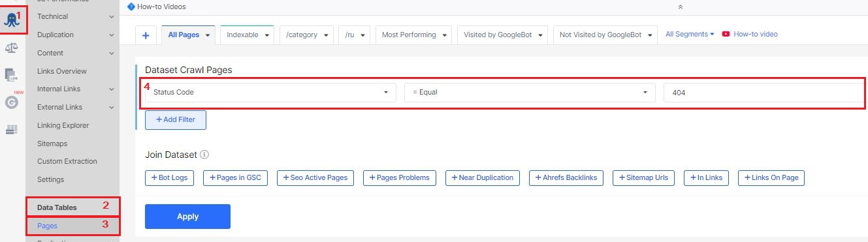Collapse the How-to Videos panel chevron

pyautogui.click(x=680, y=7)
